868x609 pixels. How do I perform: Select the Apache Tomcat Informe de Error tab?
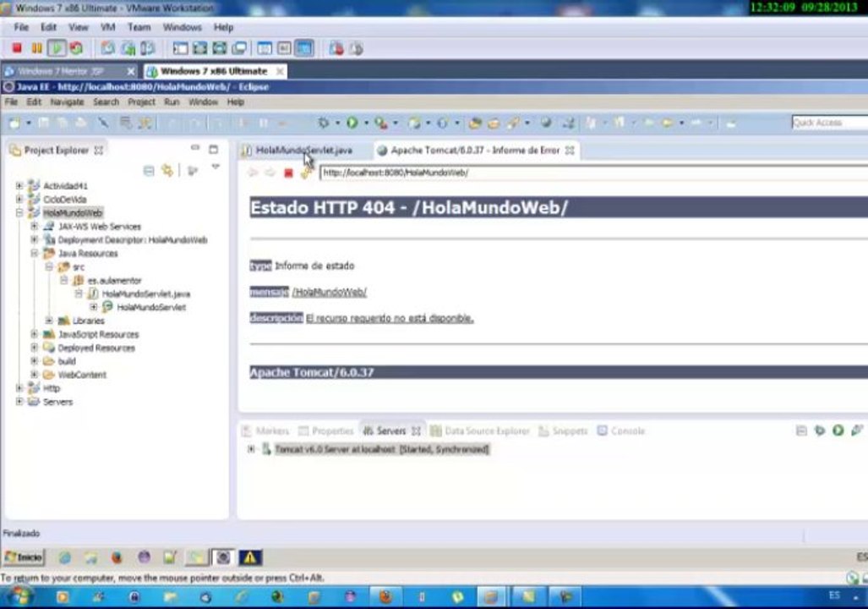click(x=475, y=151)
